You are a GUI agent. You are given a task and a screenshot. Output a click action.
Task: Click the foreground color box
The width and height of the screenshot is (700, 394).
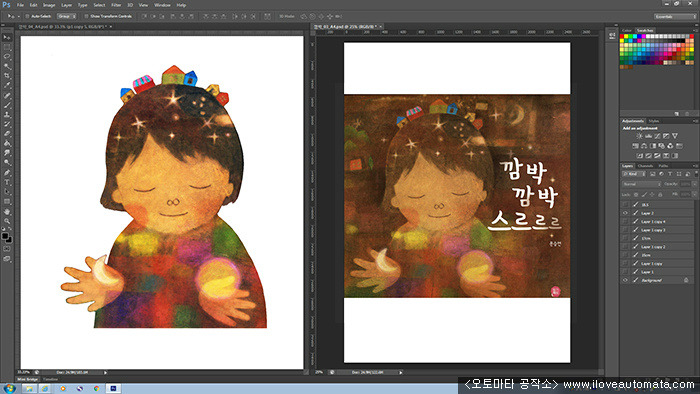tap(5, 236)
